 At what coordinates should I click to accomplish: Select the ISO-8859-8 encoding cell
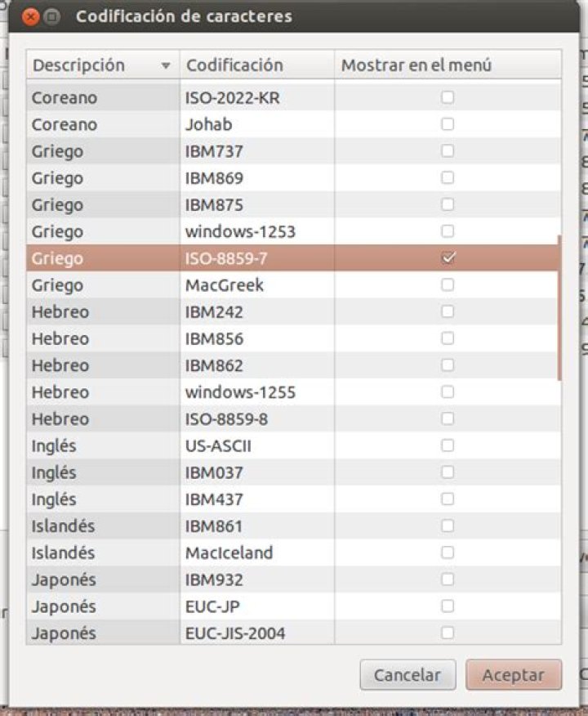tap(257, 418)
